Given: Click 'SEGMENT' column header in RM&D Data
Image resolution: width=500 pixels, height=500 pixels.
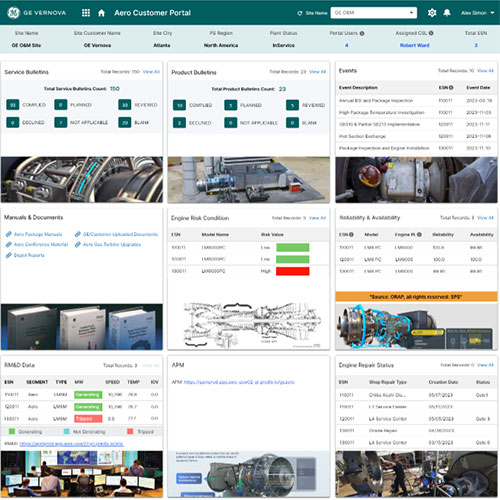Looking at the screenshot, I should point(37,382).
